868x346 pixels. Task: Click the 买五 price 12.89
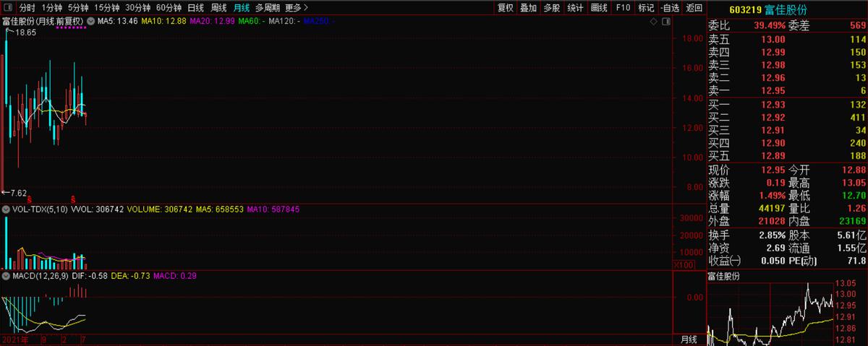point(773,156)
